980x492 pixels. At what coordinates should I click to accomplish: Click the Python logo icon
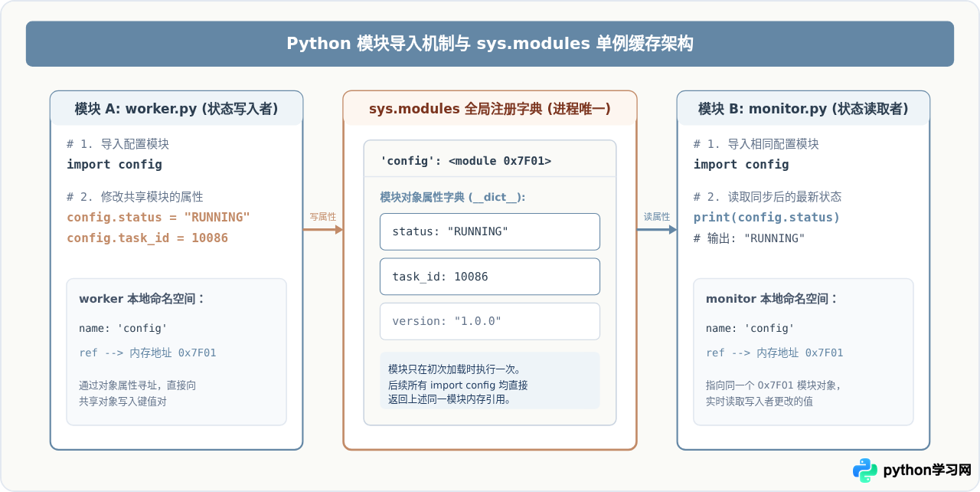(865, 471)
